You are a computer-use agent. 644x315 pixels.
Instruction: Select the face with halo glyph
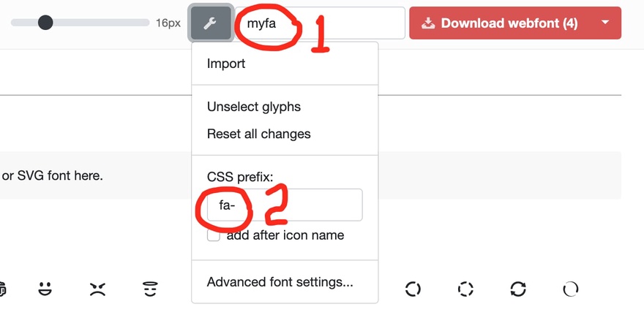pyautogui.click(x=150, y=289)
